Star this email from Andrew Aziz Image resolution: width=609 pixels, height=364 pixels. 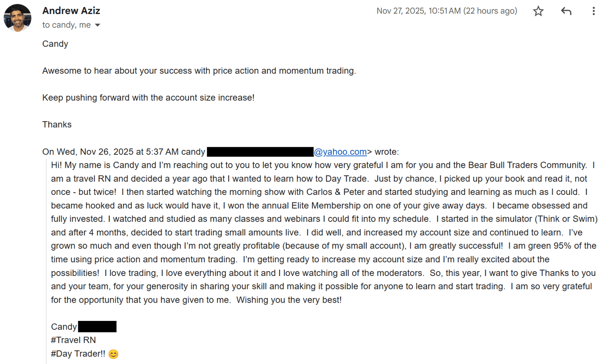coord(538,11)
